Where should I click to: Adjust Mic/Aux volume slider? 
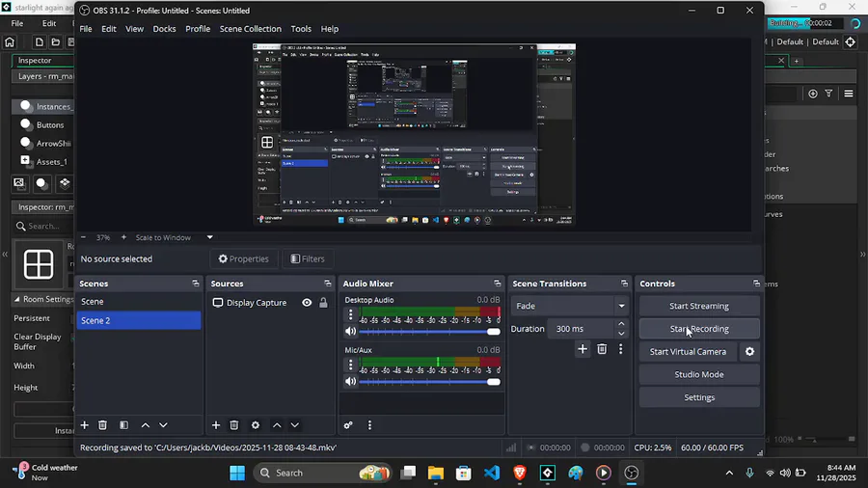click(429, 381)
